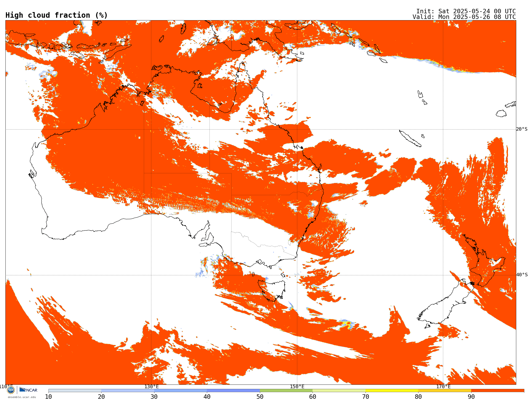Click the NSF logo icon
The image size is (532, 400).
tap(11, 390)
